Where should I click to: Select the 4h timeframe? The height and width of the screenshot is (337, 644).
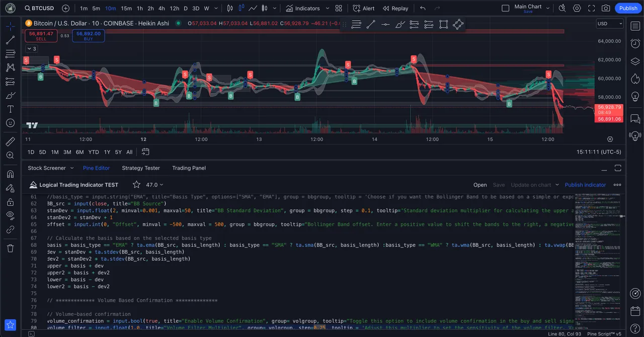(x=162, y=8)
